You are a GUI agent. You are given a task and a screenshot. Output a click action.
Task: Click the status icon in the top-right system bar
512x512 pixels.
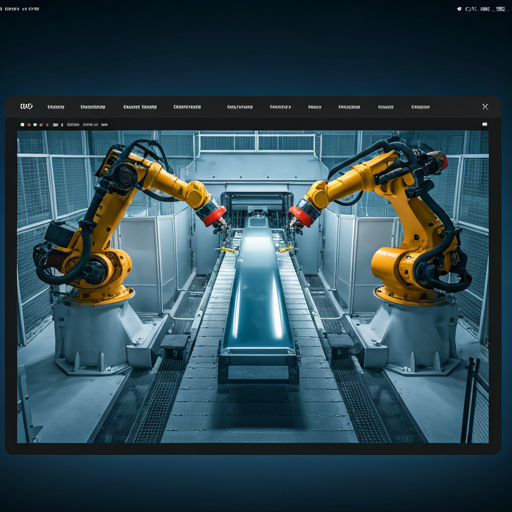(459, 9)
